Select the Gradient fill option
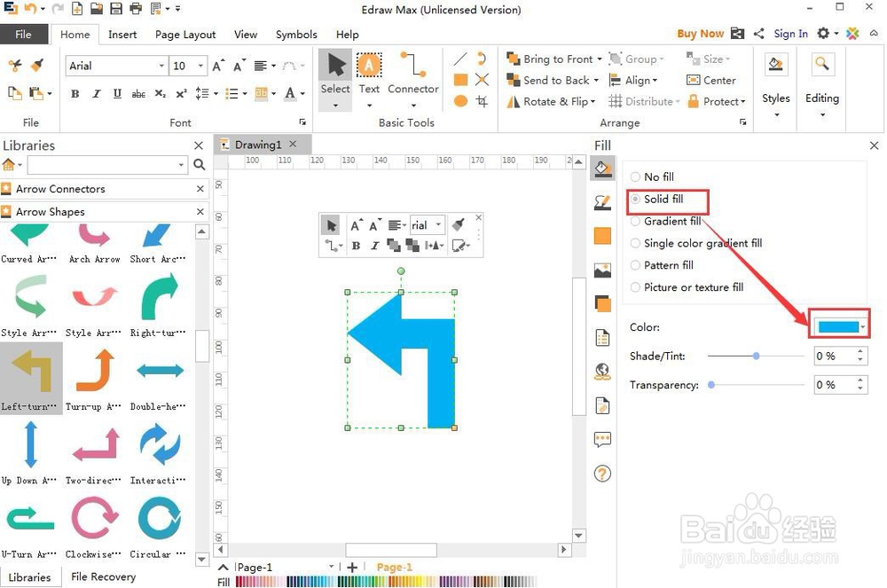Image resolution: width=887 pixels, height=588 pixels. coord(665,221)
